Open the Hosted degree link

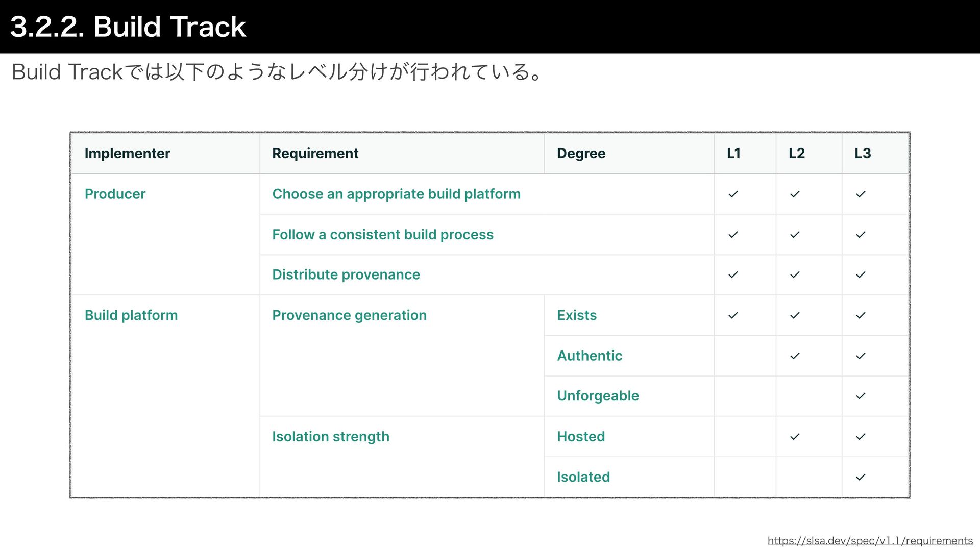(581, 437)
